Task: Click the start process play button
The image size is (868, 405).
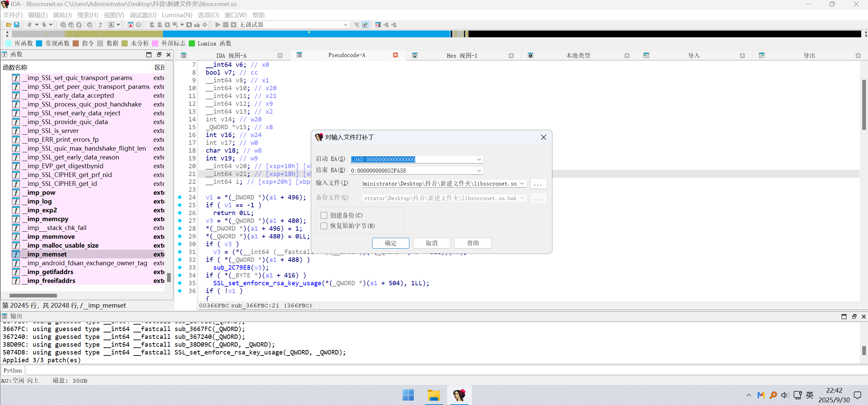Action: point(218,25)
